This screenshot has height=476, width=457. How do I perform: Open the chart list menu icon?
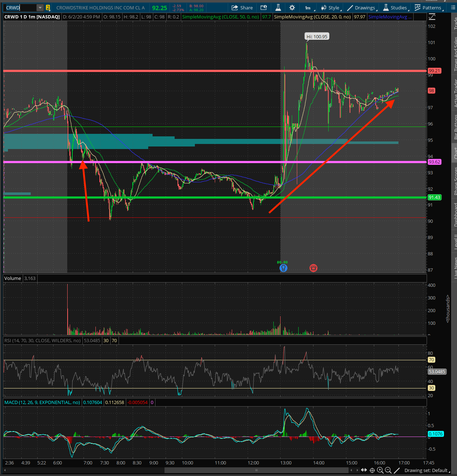pos(453,8)
